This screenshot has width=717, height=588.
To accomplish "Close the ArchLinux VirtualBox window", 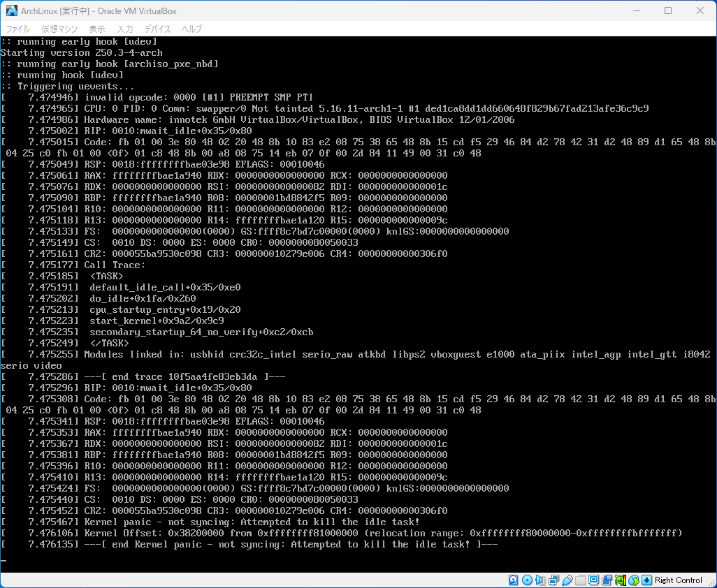I will click(x=700, y=10).
